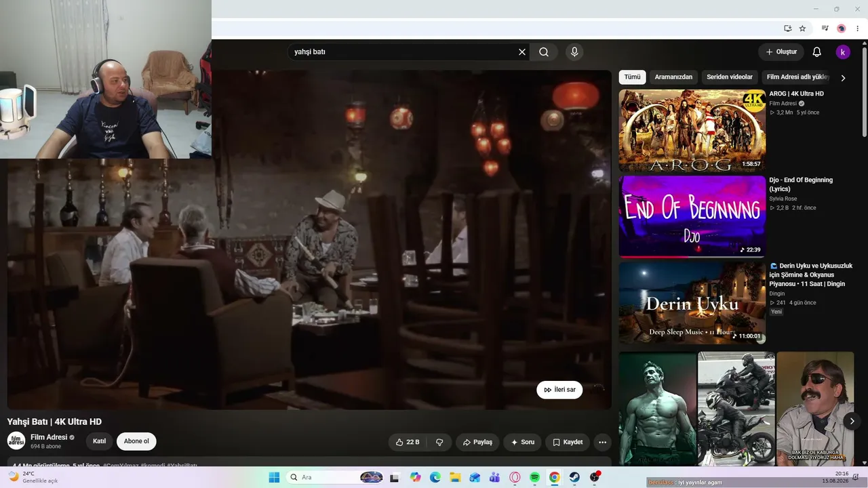Image resolution: width=868 pixels, height=488 pixels.
Task: Open the AROG 4K Ultra HD thumbnail
Action: point(692,130)
